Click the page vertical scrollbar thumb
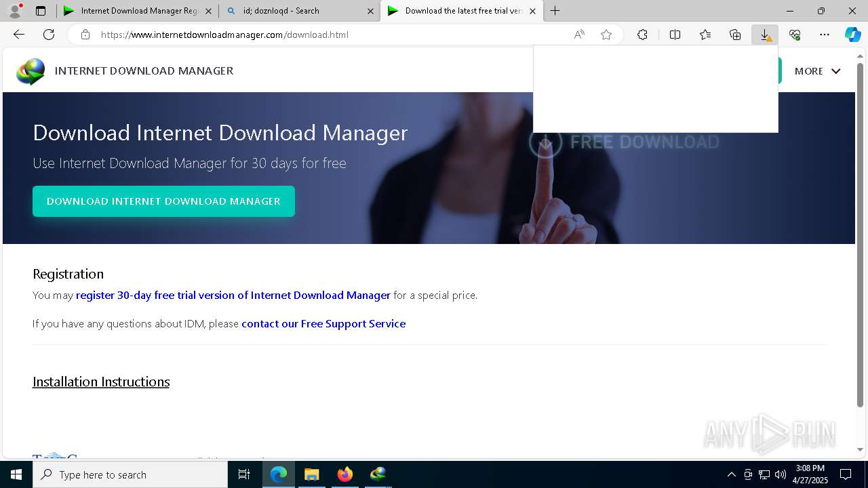This screenshot has height=488, width=868. [x=861, y=234]
